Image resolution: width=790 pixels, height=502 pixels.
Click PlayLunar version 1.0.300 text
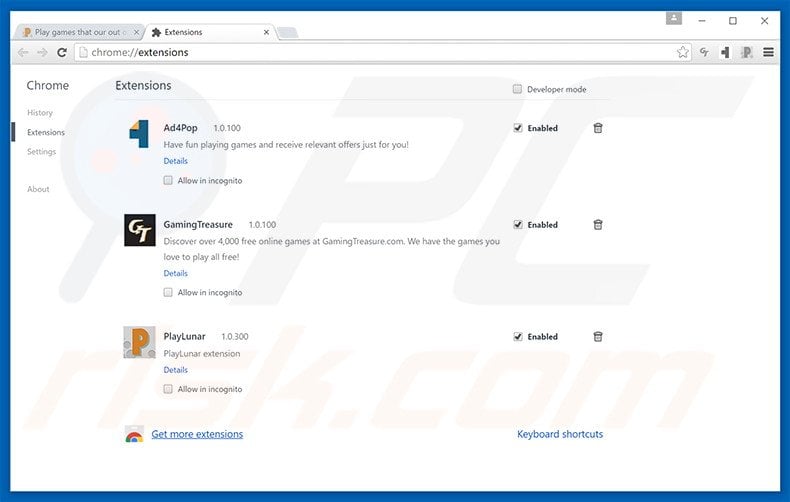pyautogui.click(x=235, y=337)
